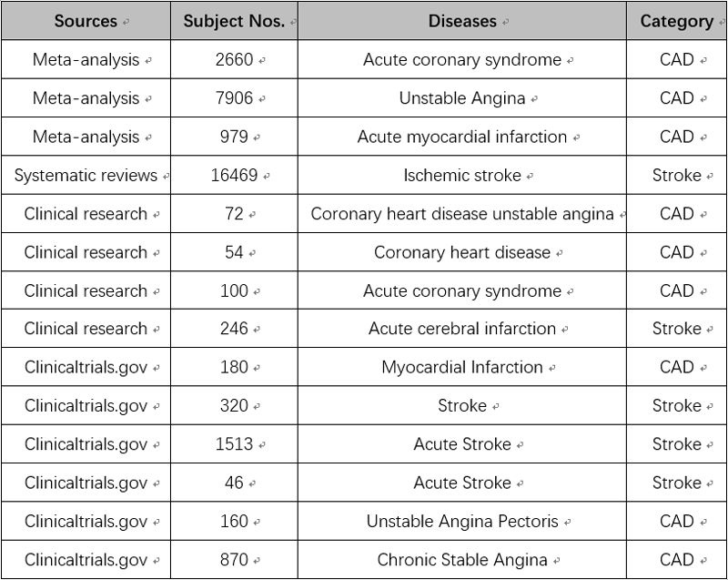Select the Unstable Angina Pectoris cell
Image resolution: width=728 pixels, height=580 pixels.
click(x=462, y=521)
